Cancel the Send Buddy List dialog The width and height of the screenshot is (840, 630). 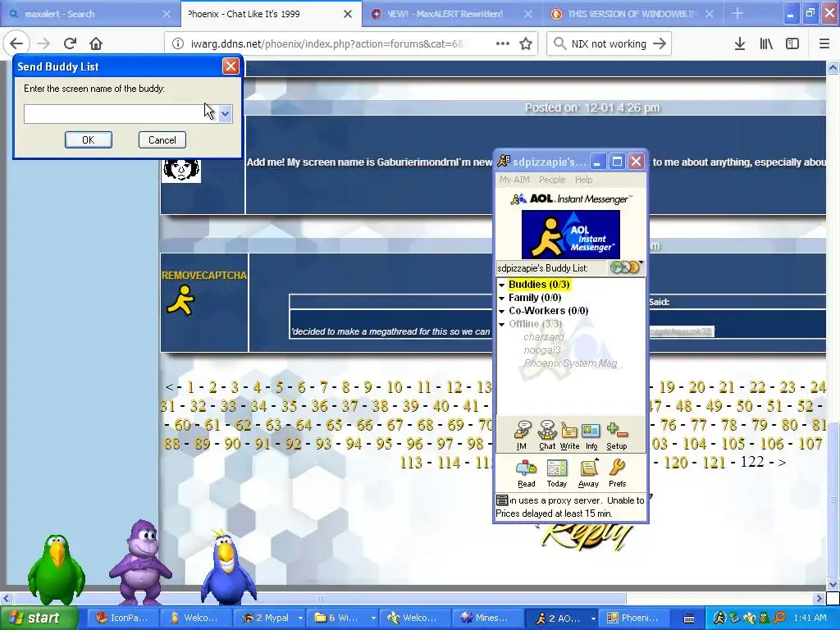pos(162,139)
